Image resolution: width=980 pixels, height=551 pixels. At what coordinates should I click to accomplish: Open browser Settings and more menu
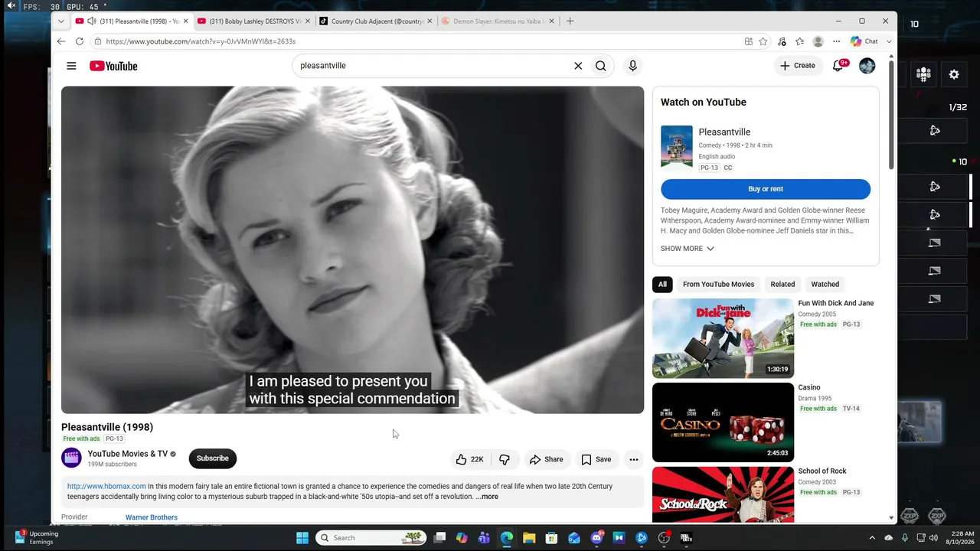point(836,41)
